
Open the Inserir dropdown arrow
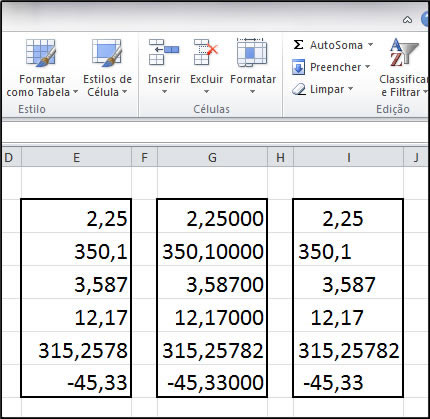point(164,91)
